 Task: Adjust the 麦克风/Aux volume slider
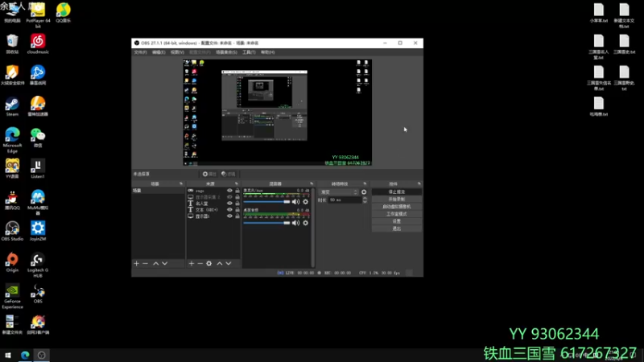(267, 202)
